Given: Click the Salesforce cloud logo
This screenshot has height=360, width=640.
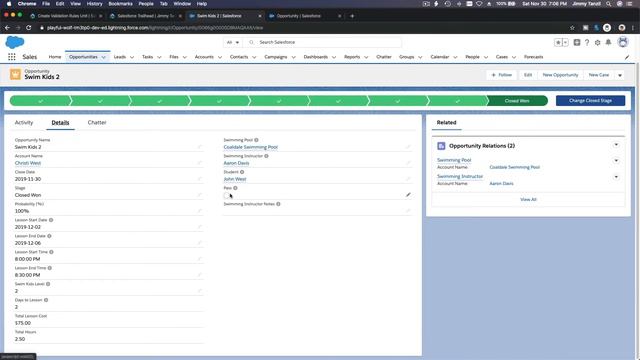Looking at the screenshot, I should coord(15,42).
